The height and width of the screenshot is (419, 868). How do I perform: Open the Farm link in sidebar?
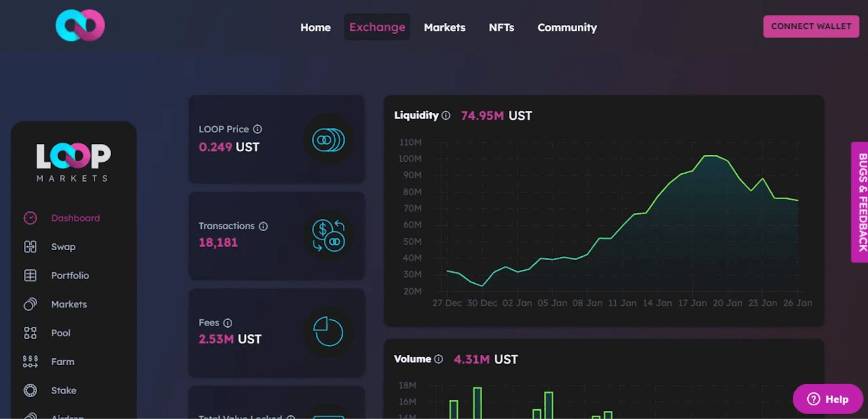click(x=63, y=362)
